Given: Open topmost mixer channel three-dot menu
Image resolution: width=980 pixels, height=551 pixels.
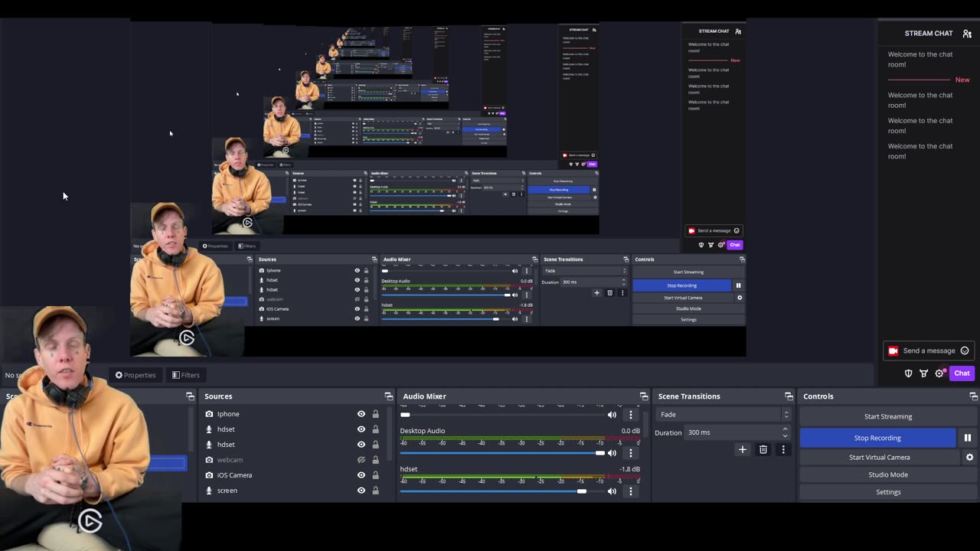Looking at the screenshot, I should [x=631, y=415].
